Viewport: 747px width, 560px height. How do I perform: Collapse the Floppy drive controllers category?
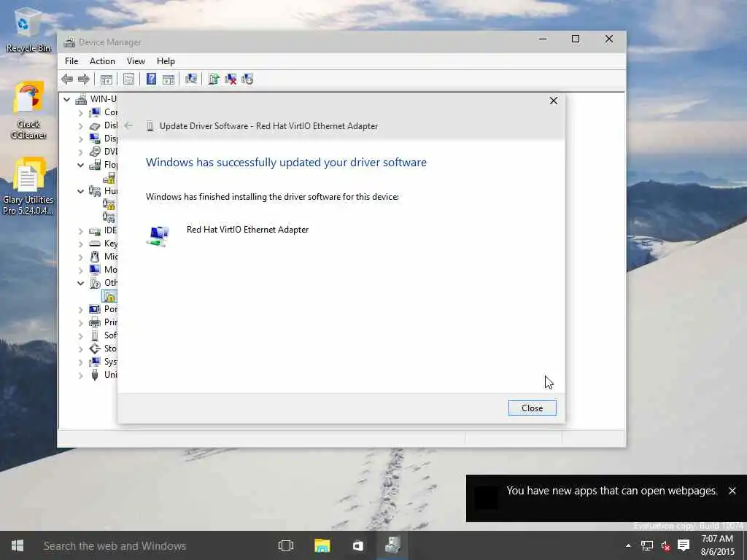click(80, 166)
